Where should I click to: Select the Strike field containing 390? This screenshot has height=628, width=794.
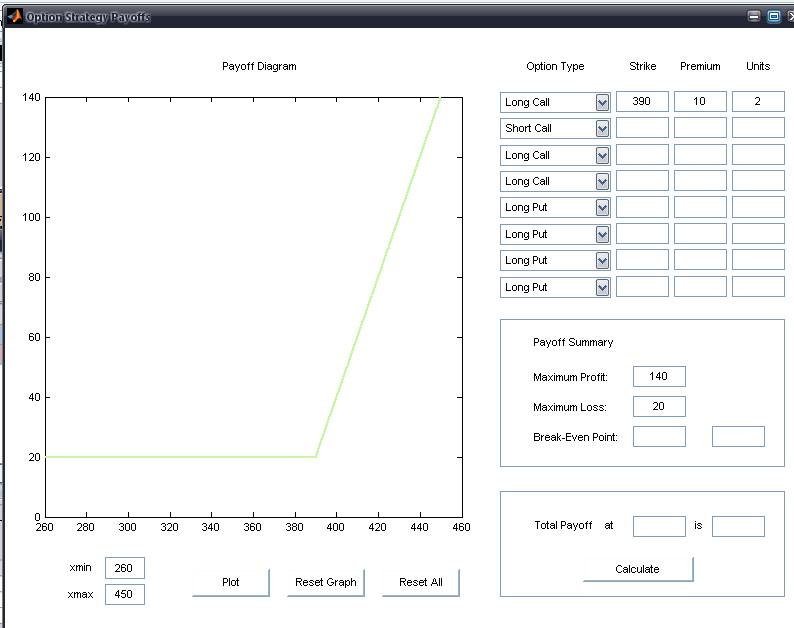click(x=642, y=101)
